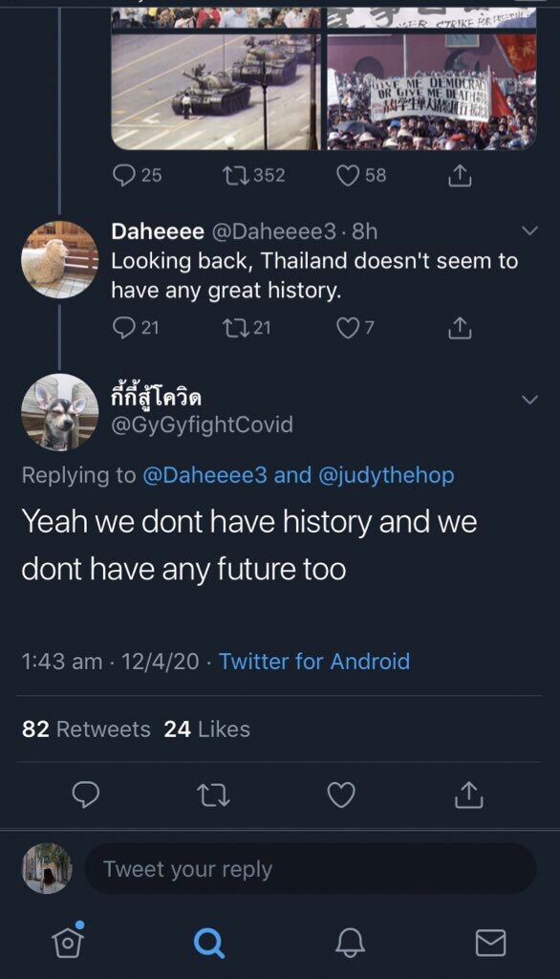This screenshot has height=979, width=560.
Task: Like Daheeee's tweet showing 7 likes
Action: [355, 327]
